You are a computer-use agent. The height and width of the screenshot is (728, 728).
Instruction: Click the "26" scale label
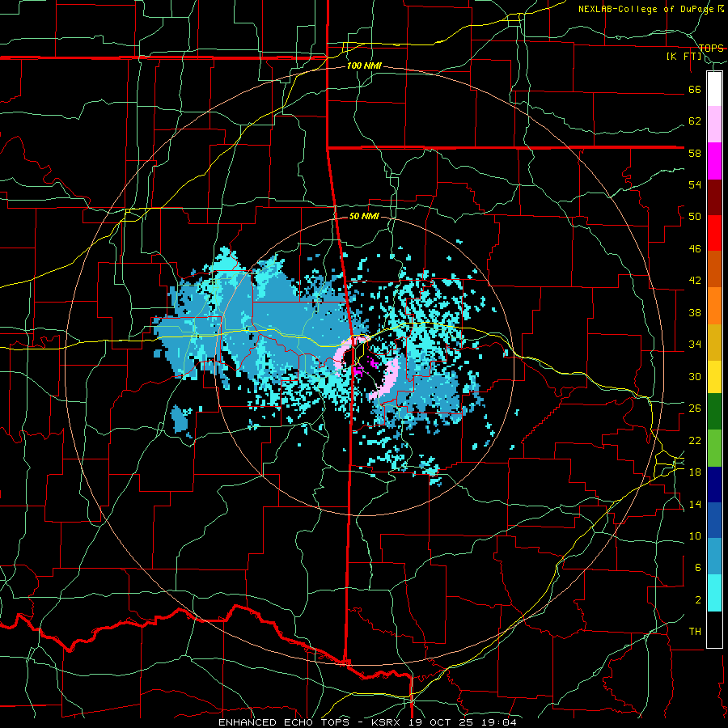(x=695, y=408)
